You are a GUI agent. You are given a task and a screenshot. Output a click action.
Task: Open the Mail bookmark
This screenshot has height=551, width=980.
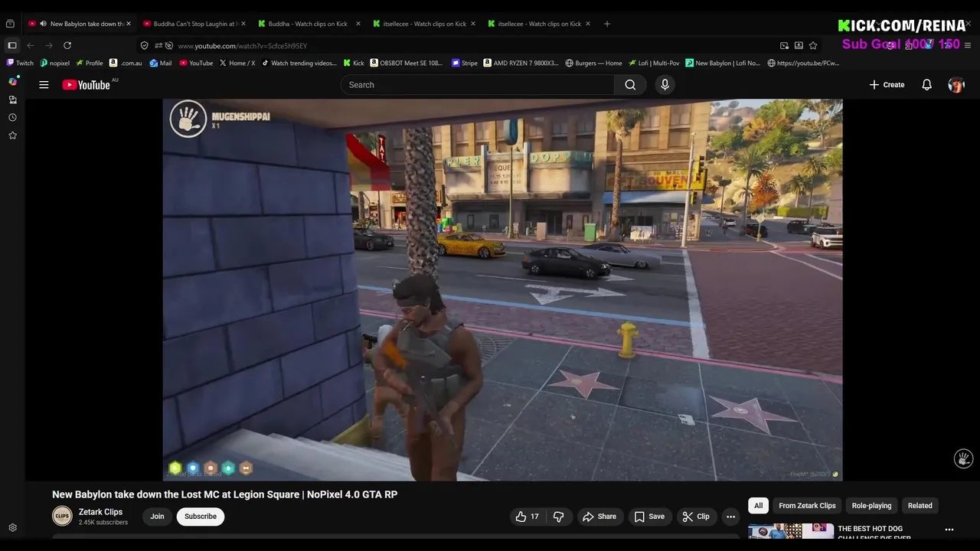click(x=161, y=64)
